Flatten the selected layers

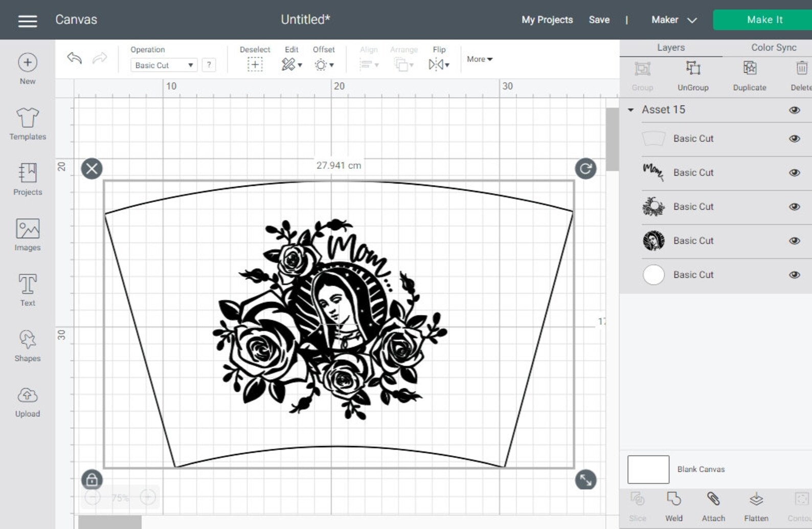(x=756, y=506)
